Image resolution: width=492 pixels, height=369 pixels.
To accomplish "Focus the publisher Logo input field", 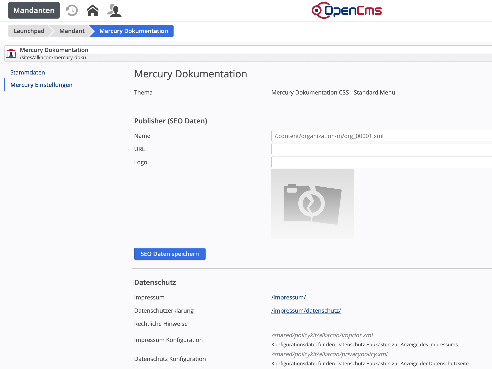I will [x=382, y=162].
